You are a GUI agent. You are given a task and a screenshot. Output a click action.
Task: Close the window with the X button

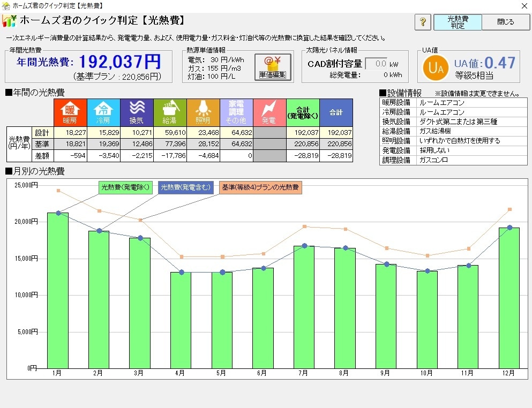point(524,6)
